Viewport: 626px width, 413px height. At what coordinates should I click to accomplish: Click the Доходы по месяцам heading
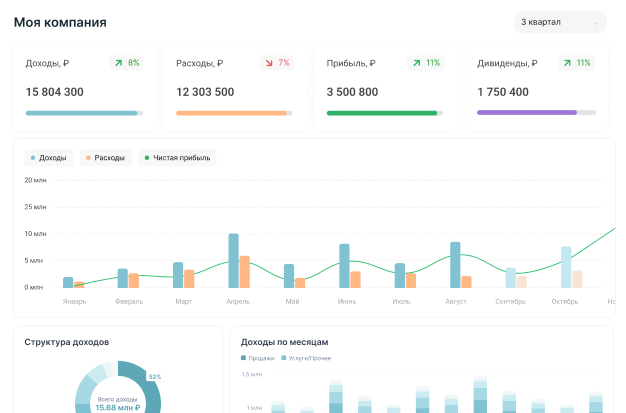point(285,342)
